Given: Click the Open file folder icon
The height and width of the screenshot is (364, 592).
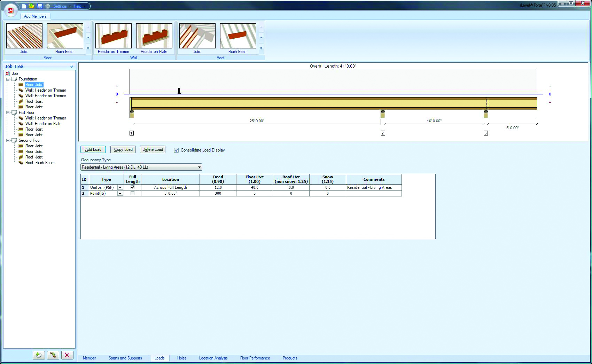Looking at the screenshot, I should [32, 6].
